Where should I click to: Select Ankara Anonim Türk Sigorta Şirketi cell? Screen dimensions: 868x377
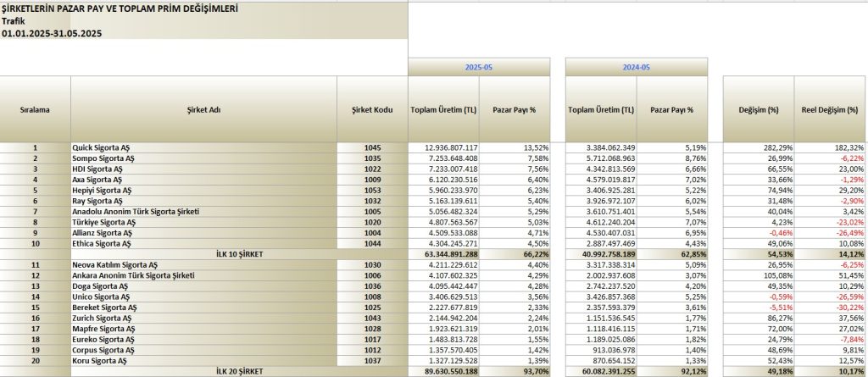pyautogui.click(x=203, y=275)
